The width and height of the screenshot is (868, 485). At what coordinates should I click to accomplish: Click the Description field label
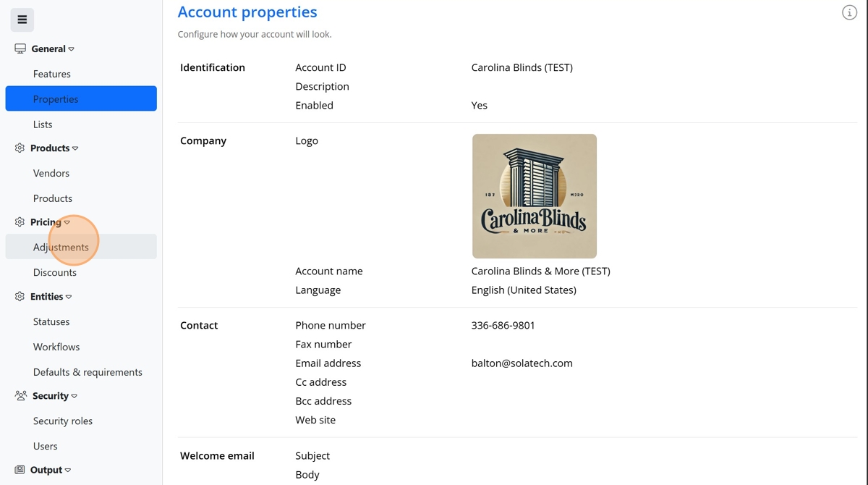[x=322, y=86]
